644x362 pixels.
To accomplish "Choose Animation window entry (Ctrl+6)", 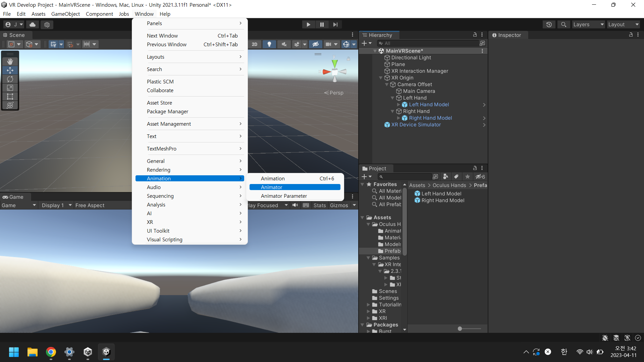I will (295, 178).
